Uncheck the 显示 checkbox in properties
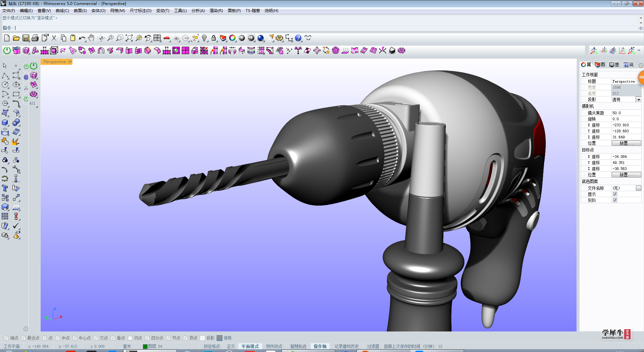Screen dimensions: 644x352 click(615, 194)
